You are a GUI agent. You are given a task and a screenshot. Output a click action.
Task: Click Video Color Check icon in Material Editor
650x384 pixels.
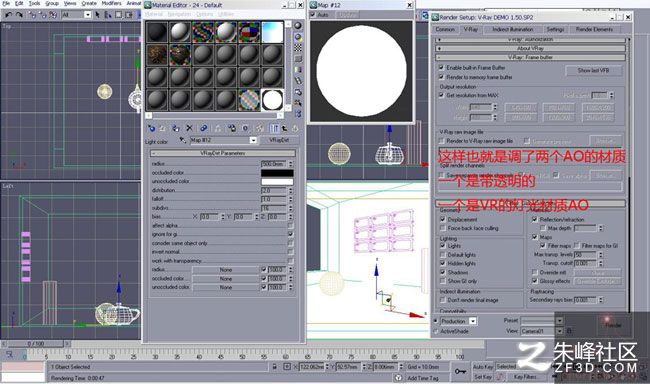click(x=298, y=70)
